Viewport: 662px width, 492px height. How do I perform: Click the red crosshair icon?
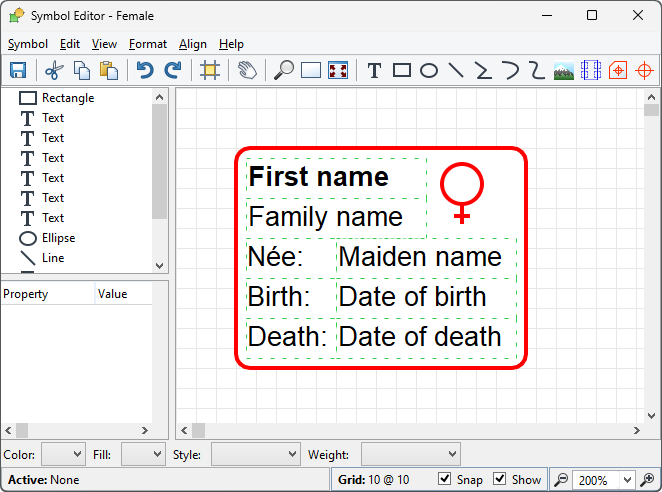pyautogui.click(x=644, y=70)
